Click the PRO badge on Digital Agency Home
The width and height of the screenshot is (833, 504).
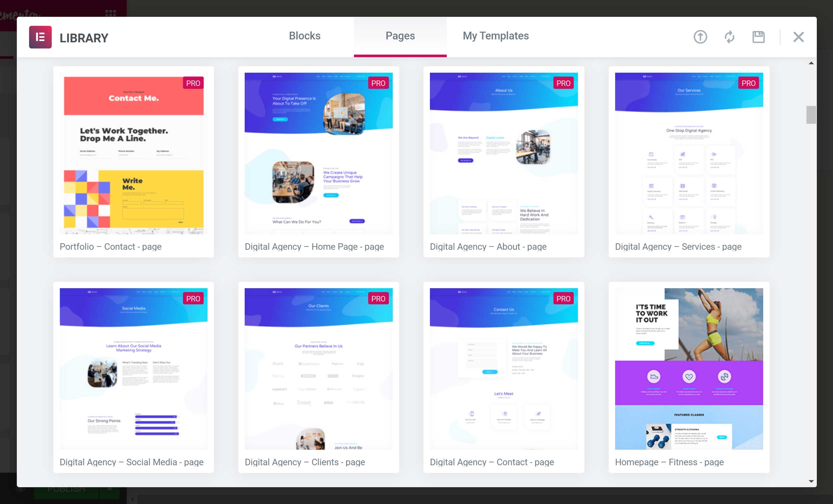point(379,83)
